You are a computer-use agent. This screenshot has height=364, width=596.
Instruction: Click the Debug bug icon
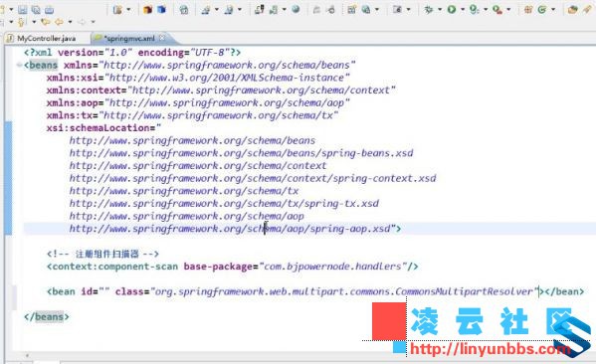(x=429, y=10)
